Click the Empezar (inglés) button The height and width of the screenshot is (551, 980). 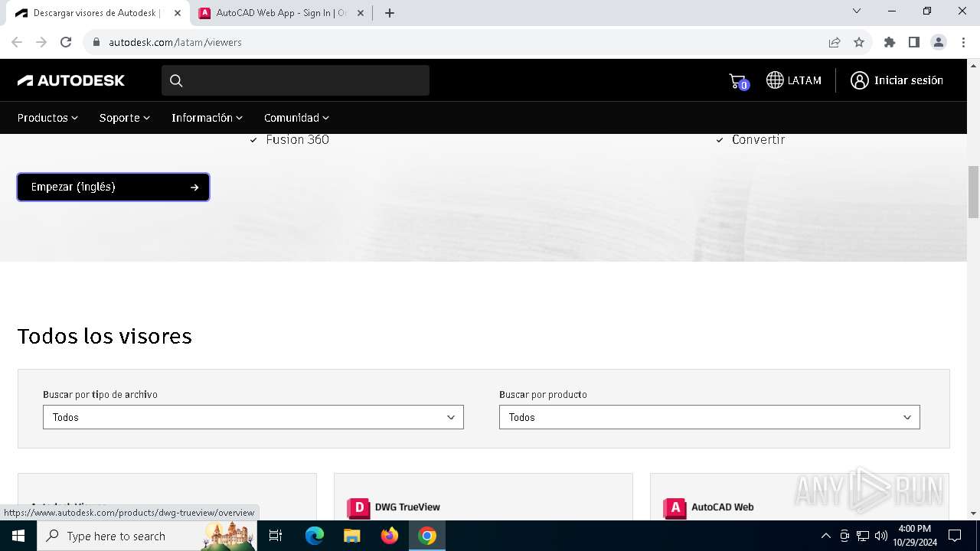coord(113,187)
